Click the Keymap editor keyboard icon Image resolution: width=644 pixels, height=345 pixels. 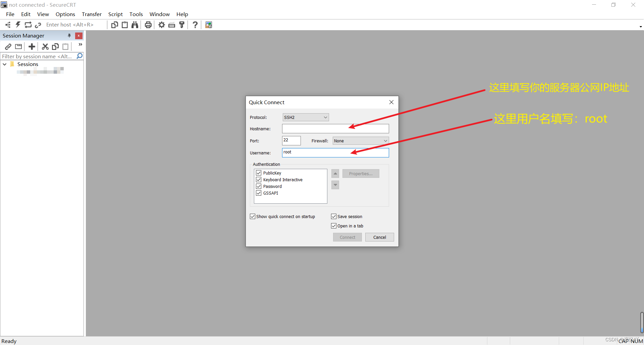point(172,25)
